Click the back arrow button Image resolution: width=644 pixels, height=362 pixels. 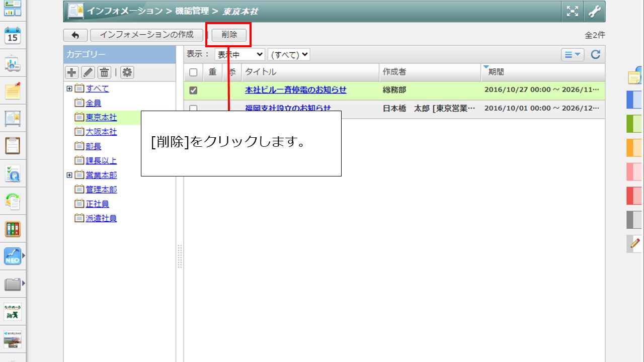[x=75, y=35]
